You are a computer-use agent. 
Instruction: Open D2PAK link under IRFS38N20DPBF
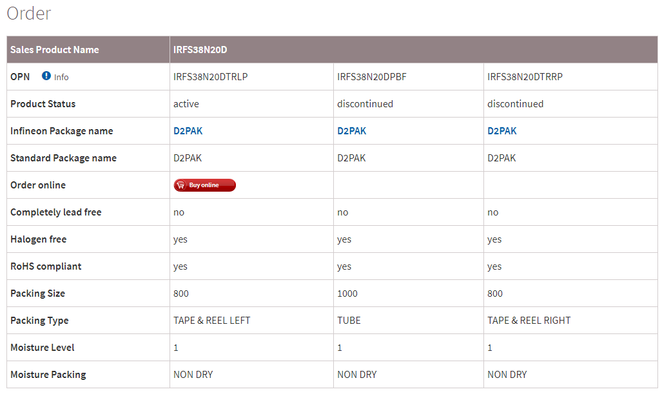[x=352, y=131]
